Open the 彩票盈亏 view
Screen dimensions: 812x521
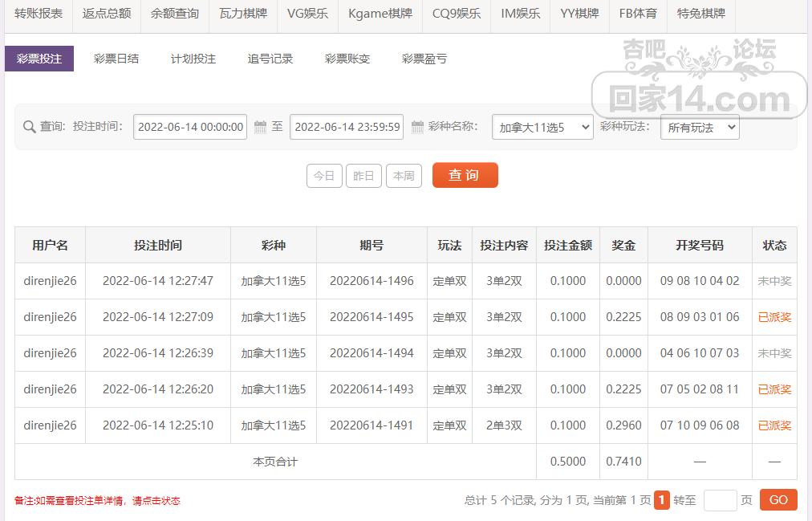(424, 59)
